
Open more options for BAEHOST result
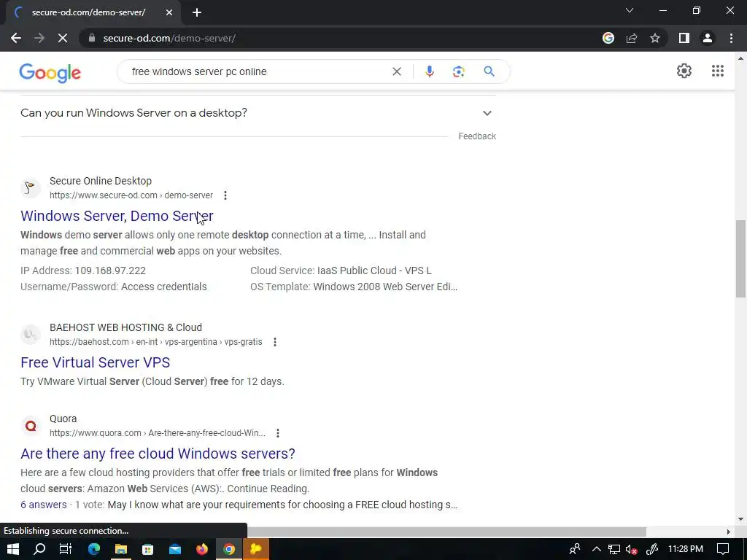point(275,342)
